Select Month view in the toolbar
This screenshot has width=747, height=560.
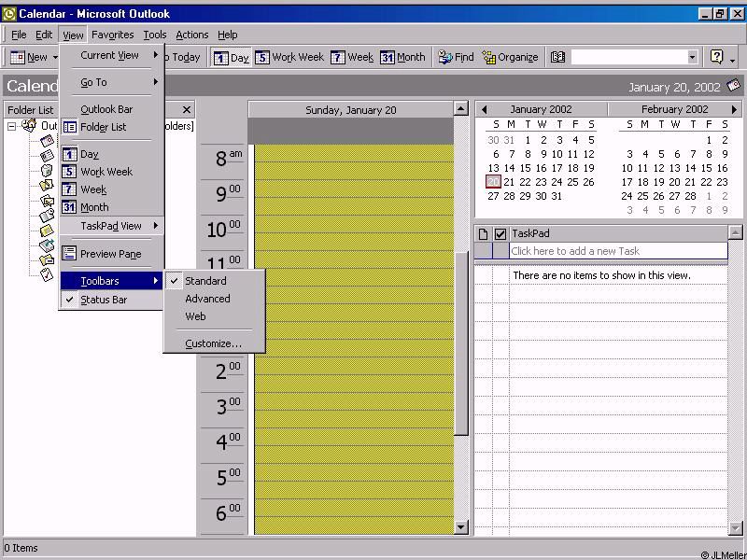(402, 57)
